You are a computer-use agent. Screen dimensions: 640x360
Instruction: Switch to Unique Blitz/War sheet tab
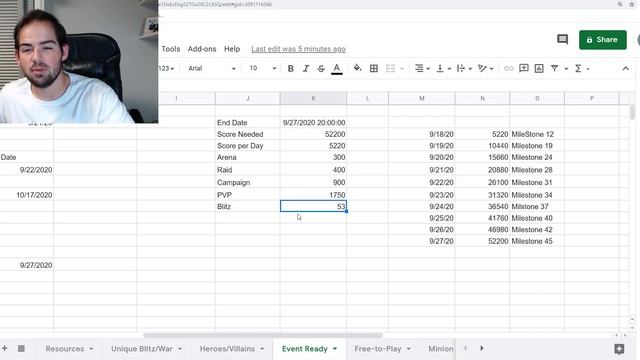[142, 349]
